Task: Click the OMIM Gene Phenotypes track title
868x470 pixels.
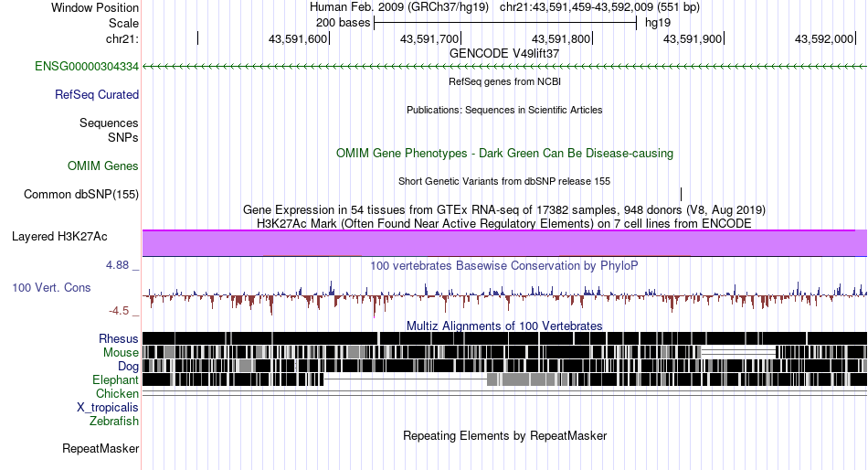Action: tap(504, 153)
